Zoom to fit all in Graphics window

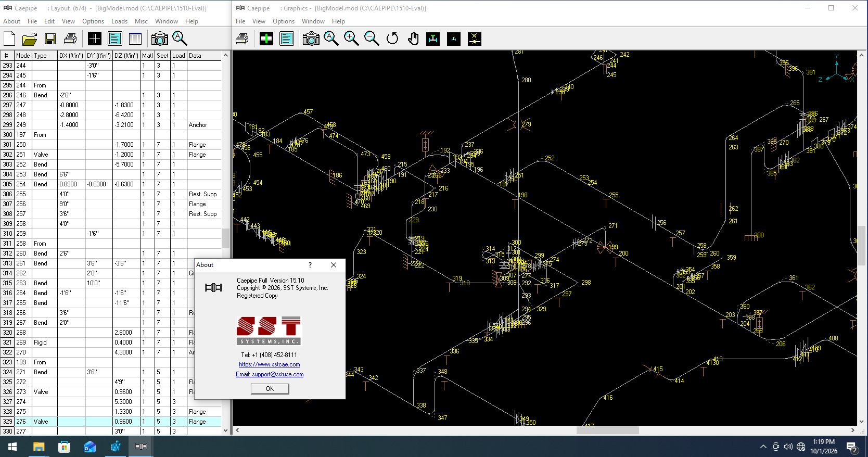[331, 39]
